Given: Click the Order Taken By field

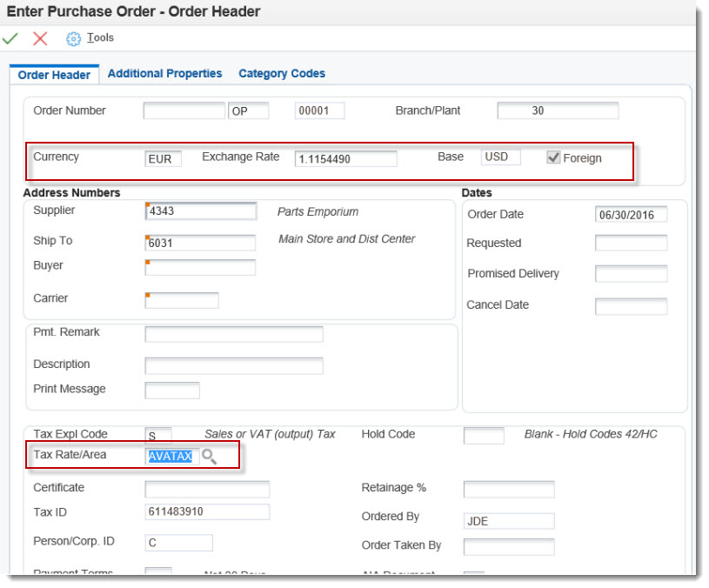Looking at the screenshot, I should tap(509, 547).
